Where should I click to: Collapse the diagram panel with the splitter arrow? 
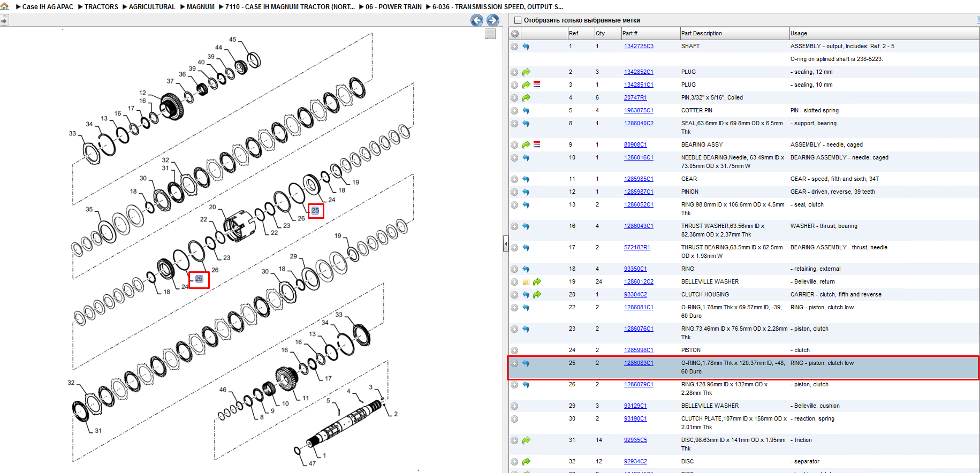pyautogui.click(x=505, y=245)
